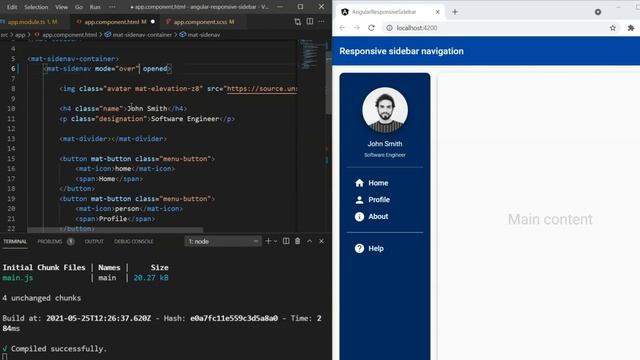
Task: Create a new terminal with plus icon
Action: (x=268, y=241)
